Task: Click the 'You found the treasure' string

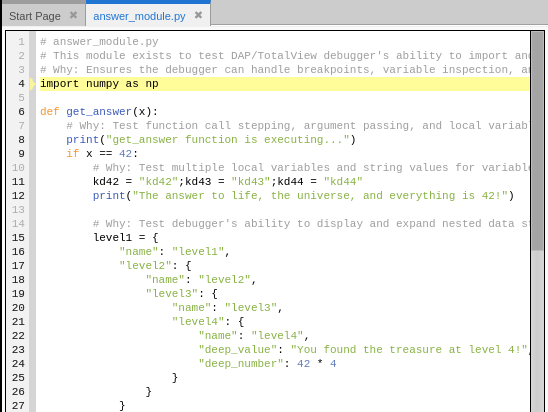Action: (x=409, y=349)
